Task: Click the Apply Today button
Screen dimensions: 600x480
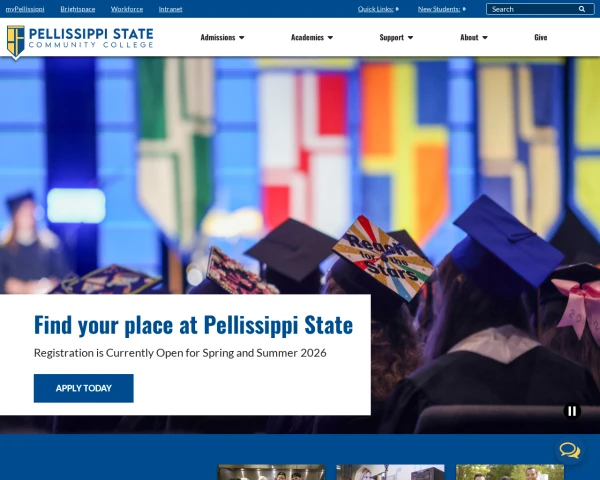Action: (84, 388)
